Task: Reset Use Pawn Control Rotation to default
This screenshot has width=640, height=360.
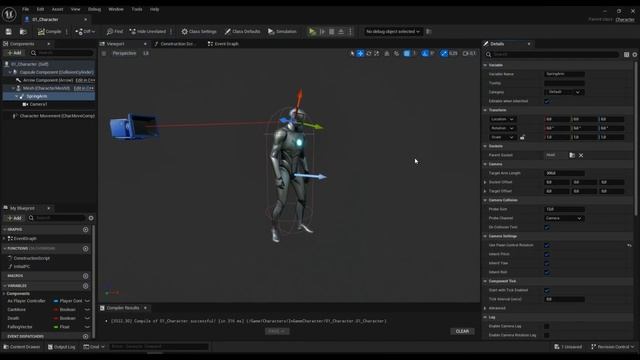Action: click(x=629, y=245)
